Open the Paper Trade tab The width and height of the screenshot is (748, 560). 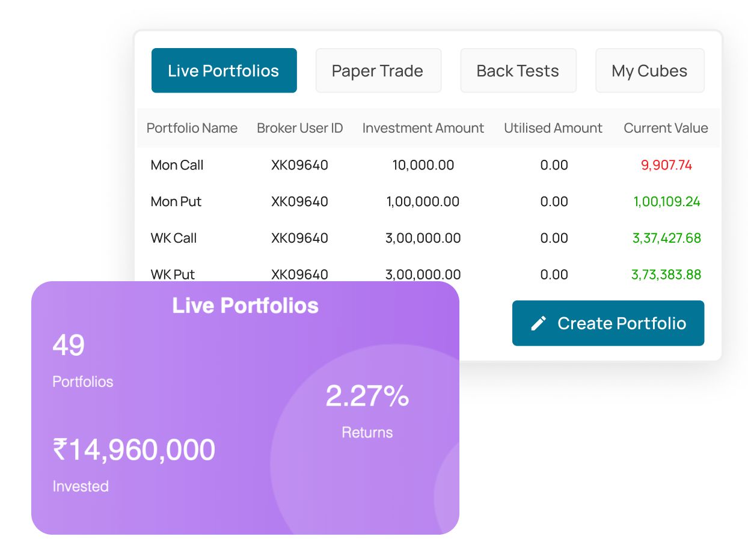(x=378, y=70)
